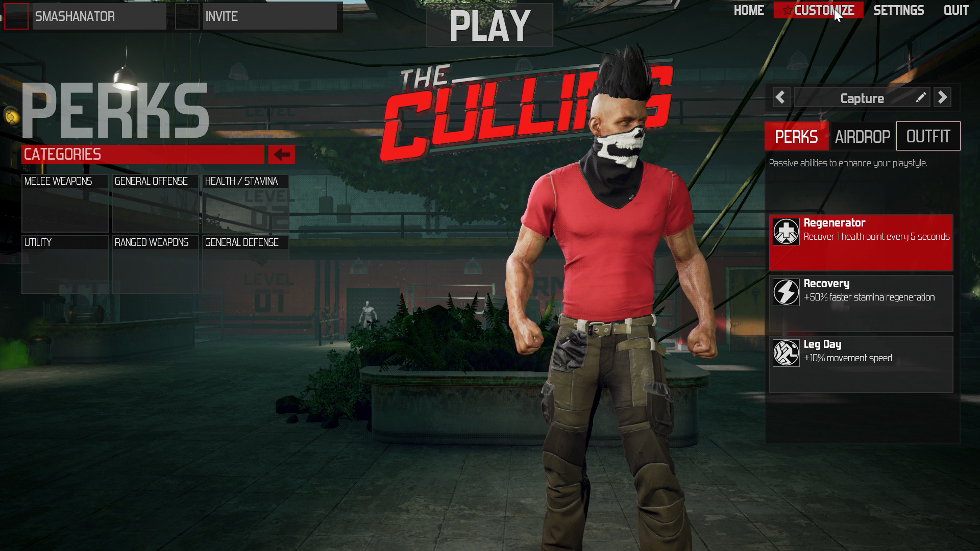Viewport: 980px width, 551px height.
Task: Toggle the Utility category selection
Action: click(65, 263)
